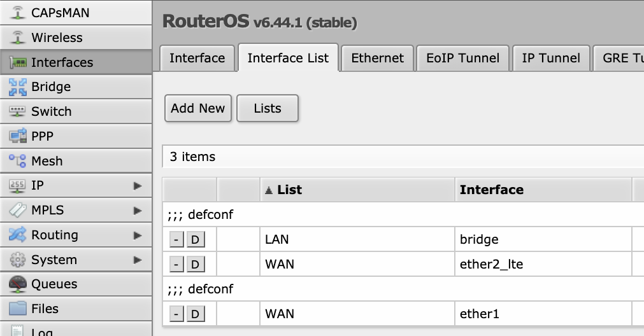Image resolution: width=644 pixels, height=336 pixels.
Task: Click the Log document icon
Action: click(18, 331)
